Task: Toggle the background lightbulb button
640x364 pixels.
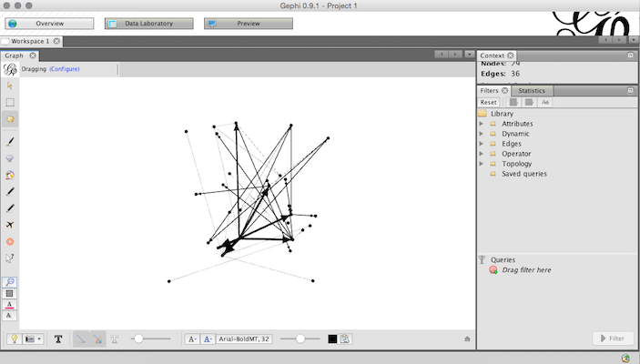Action: pos(15,339)
